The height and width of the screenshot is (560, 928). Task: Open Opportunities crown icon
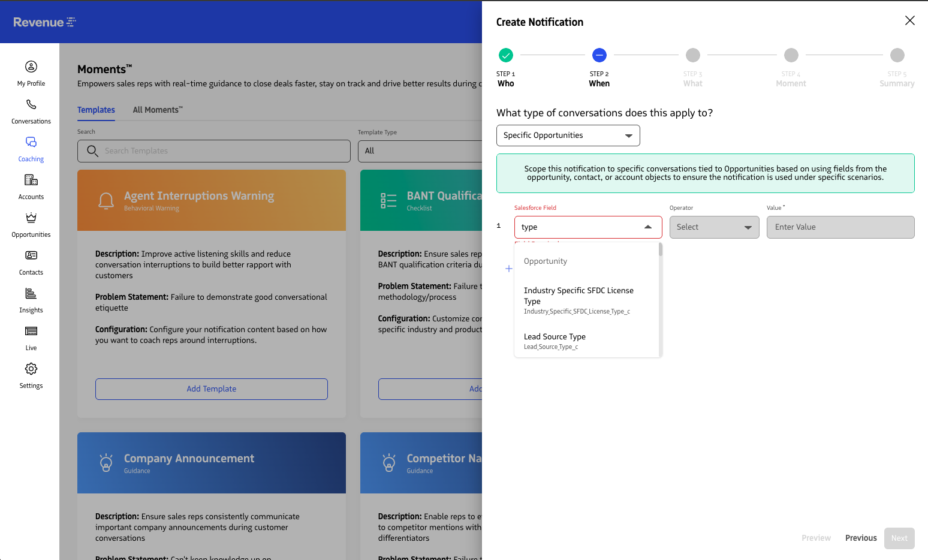tap(31, 218)
